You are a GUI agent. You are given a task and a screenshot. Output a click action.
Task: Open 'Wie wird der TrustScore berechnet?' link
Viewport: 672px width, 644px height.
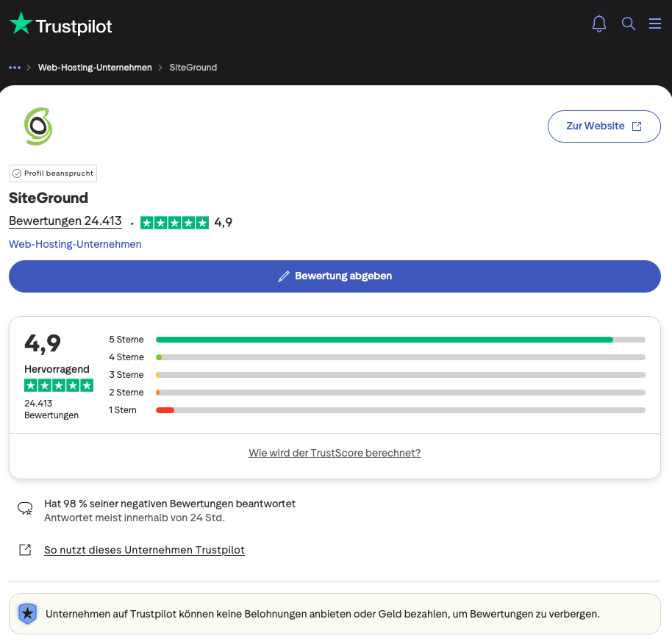pyautogui.click(x=335, y=453)
